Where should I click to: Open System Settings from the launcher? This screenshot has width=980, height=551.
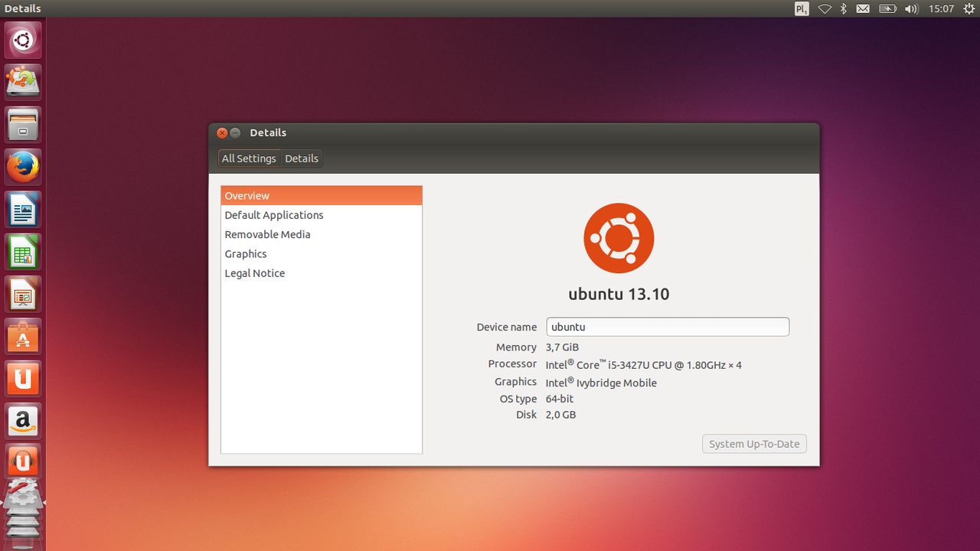(23, 497)
